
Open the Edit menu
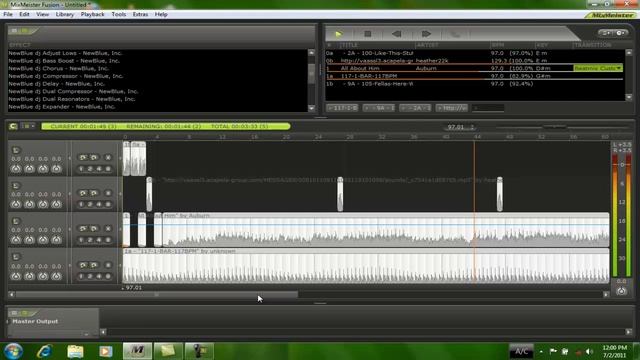[x=24, y=14]
